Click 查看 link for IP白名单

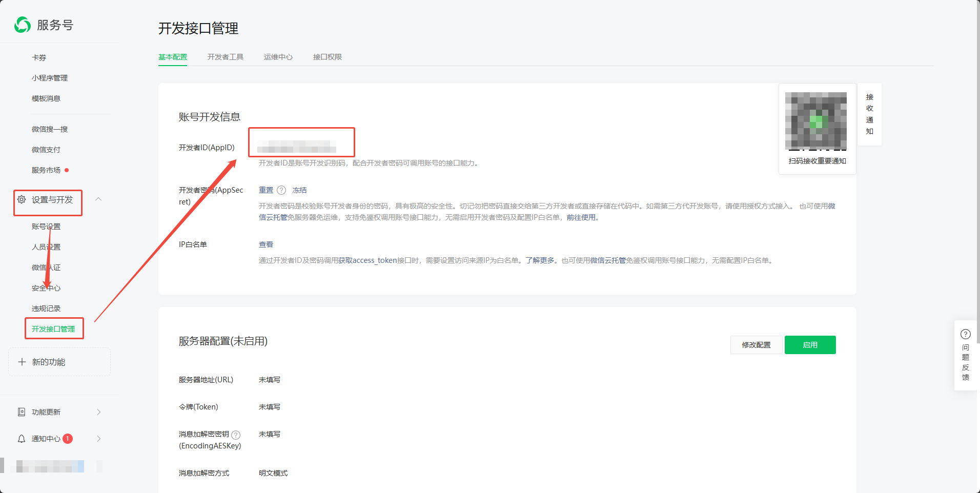coord(266,244)
